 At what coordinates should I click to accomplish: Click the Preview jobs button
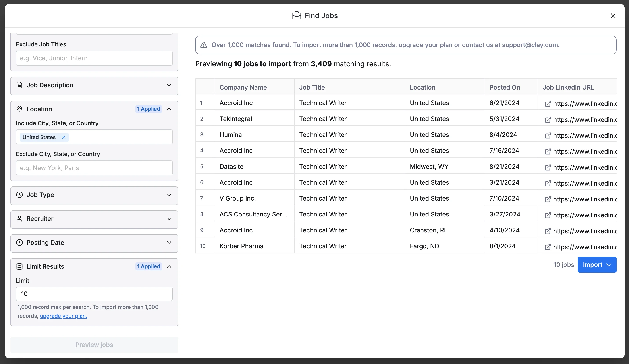point(94,345)
